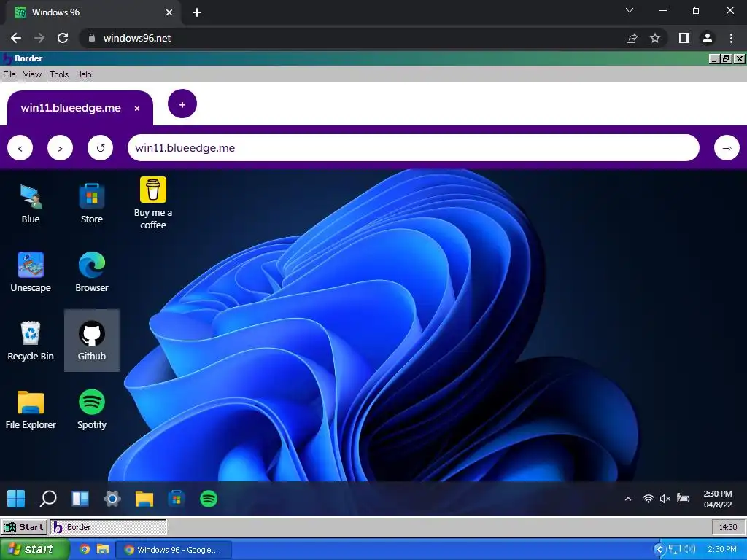Click the Win11 battery tray icon
The image size is (747, 560).
coord(683,499)
